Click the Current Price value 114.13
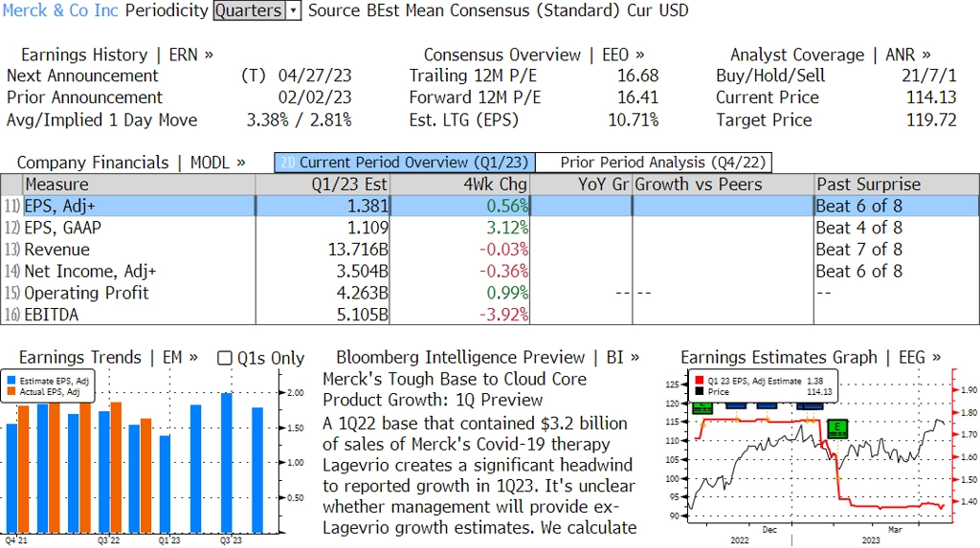Image resolution: width=980 pixels, height=548 pixels. point(931,98)
